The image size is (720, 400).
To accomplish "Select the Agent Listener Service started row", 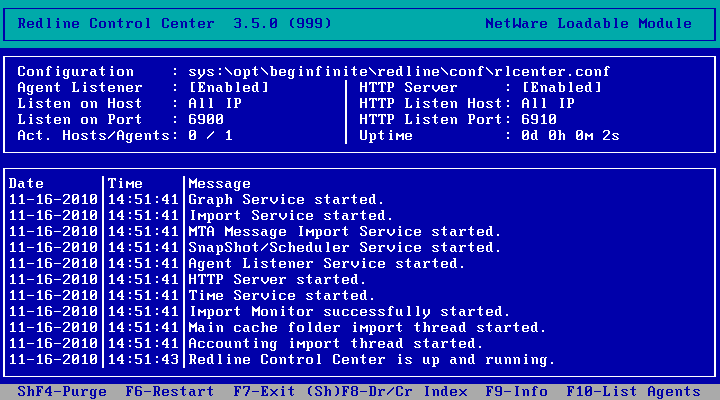I will [237, 264].
